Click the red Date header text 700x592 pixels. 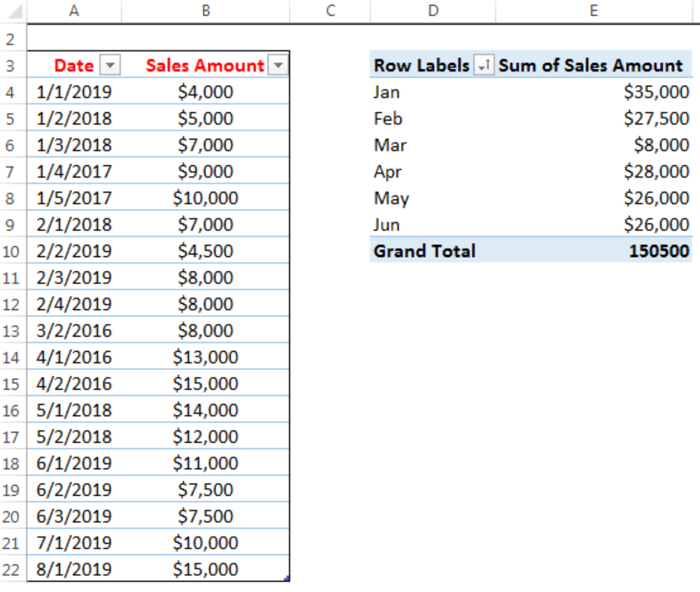pos(74,66)
